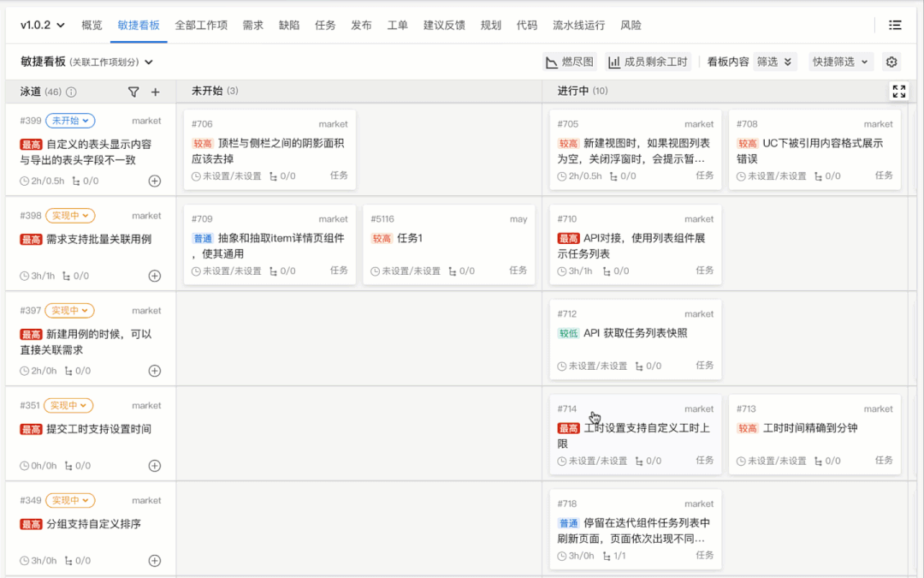924x578 pixels.
Task: Click 未开始 column header
Action: click(x=215, y=91)
